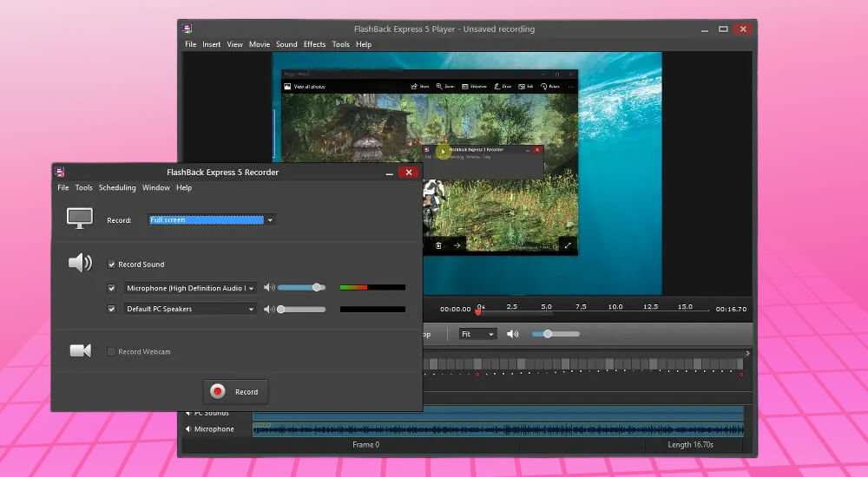Click the frame thumbnail strip in Player
The image size is (868, 477).
(x=583, y=363)
